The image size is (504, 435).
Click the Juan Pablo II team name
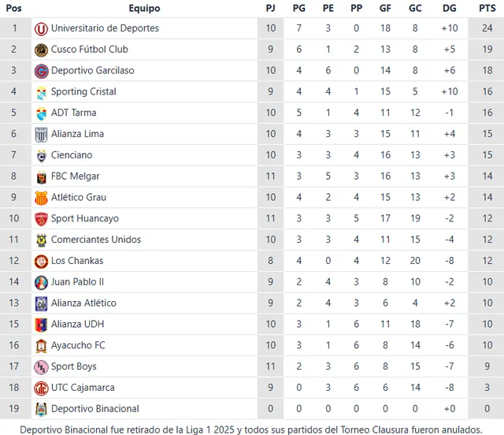click(x=77, y=282)
